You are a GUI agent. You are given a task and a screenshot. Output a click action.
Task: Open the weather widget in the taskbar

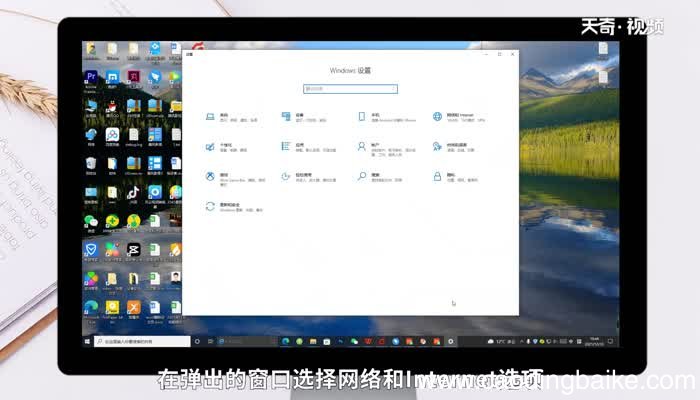point(501,342)
